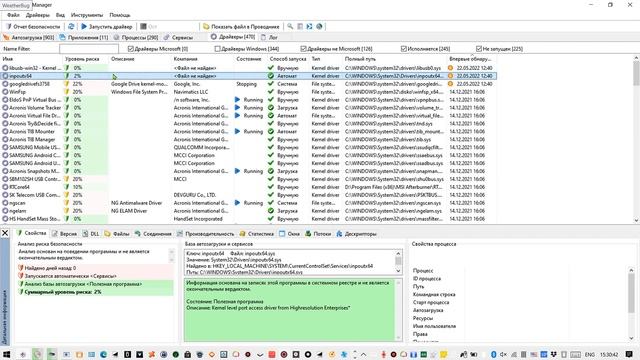This screenshot has width=640, height=360.
Task: Open the DLL details tab
Action: pos(91,234)
